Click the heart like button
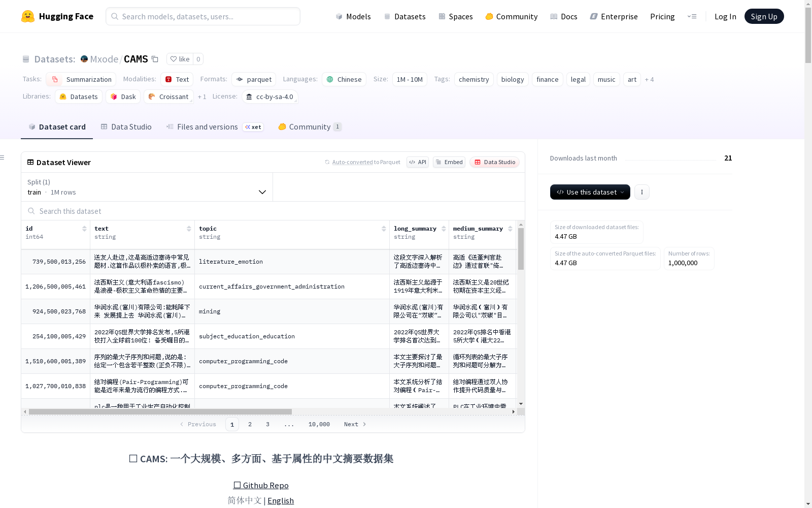812x508 pixels. (180, 59)
